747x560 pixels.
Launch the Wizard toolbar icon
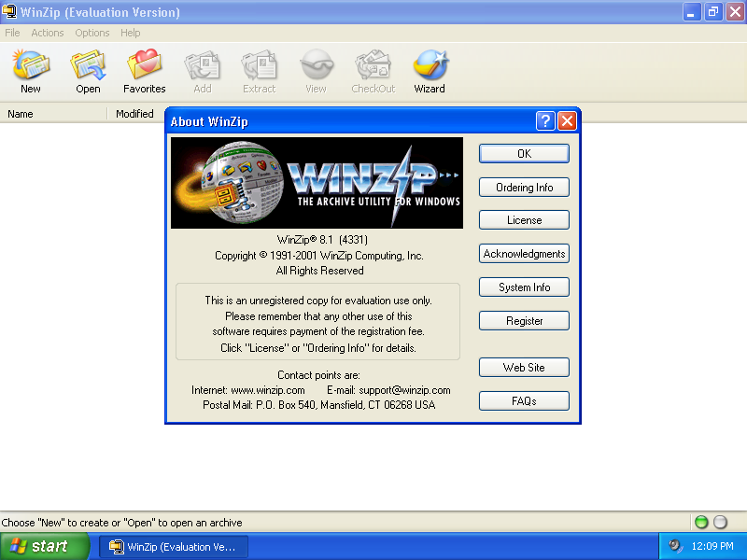click(x=430, y=72)
